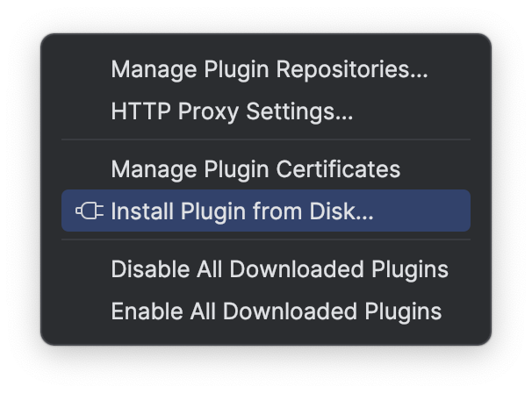Click the 'Disable All Downloaded Plugins' text

(279, 269)
